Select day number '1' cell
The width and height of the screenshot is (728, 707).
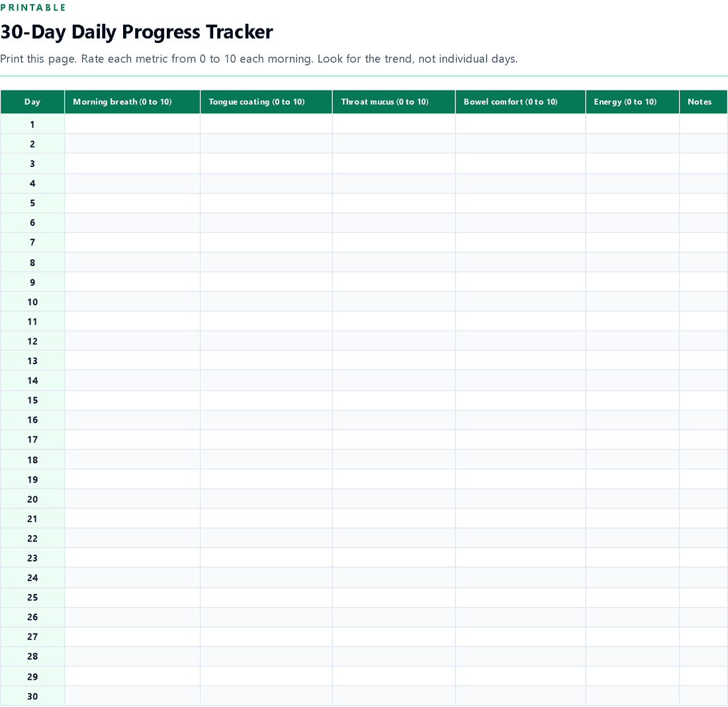point(32,124)
